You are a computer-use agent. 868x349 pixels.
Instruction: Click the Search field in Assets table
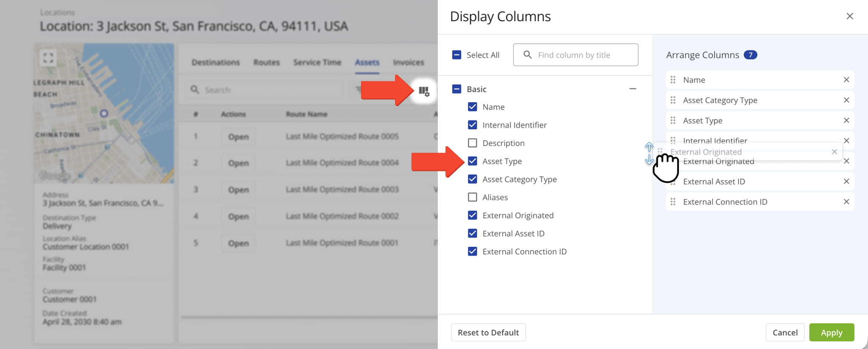(x=264, y=89)
